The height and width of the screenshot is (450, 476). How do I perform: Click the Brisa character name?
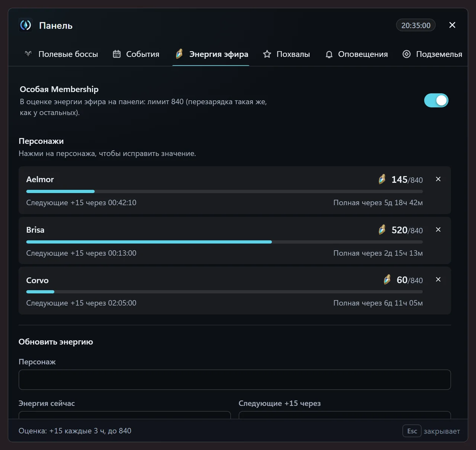click(x=35, y=230)
